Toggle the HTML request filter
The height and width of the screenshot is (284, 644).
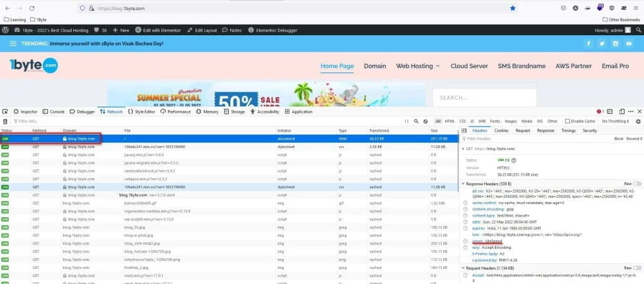pos(450,122)
